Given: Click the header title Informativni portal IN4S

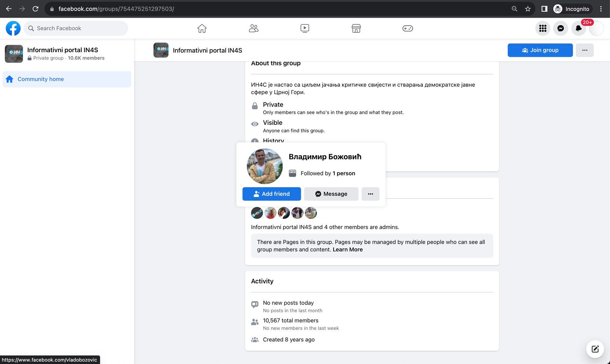Looking at the screenshot, I should coord(207,50).
